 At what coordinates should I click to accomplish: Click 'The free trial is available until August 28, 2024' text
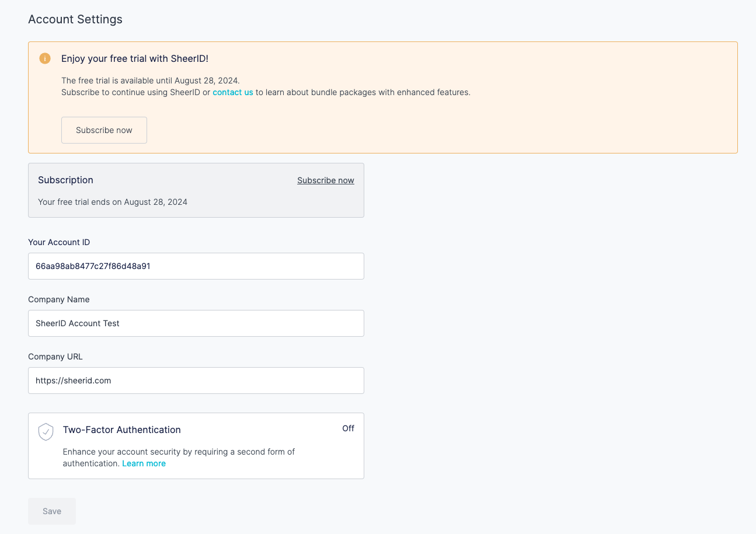pyautogui.click(x=151, y=81)
